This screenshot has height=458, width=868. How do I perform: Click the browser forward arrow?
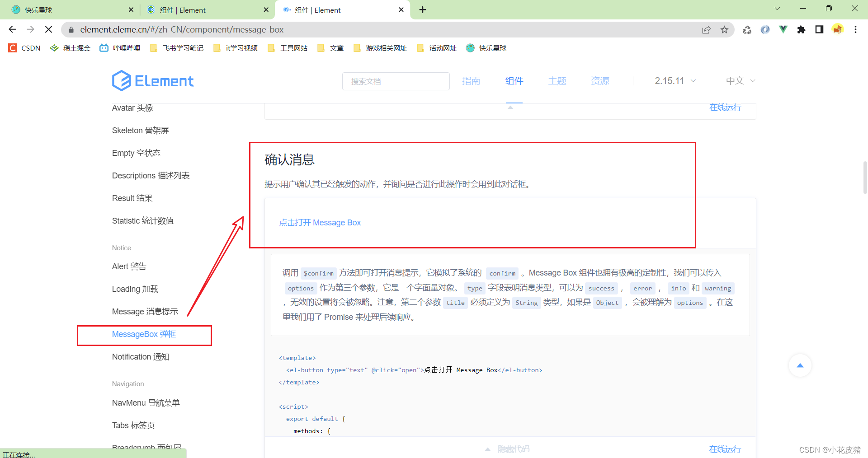click(x=30, y=29)
